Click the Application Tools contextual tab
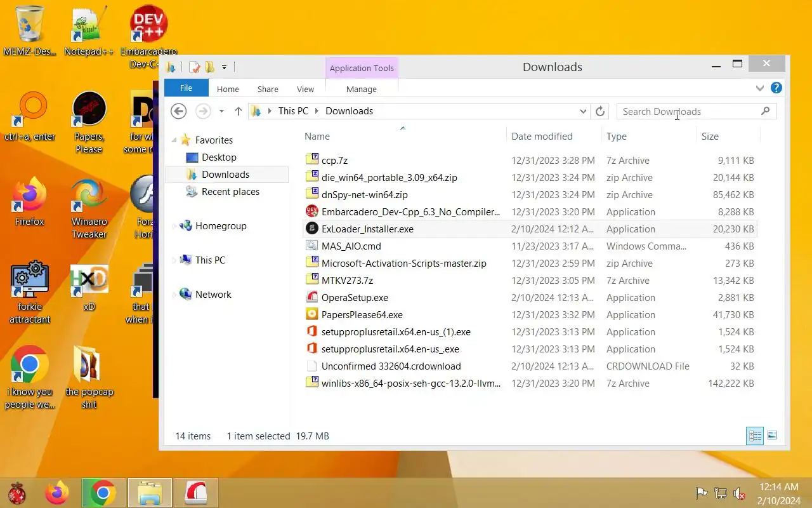812x508 pixels. [362, 68]
